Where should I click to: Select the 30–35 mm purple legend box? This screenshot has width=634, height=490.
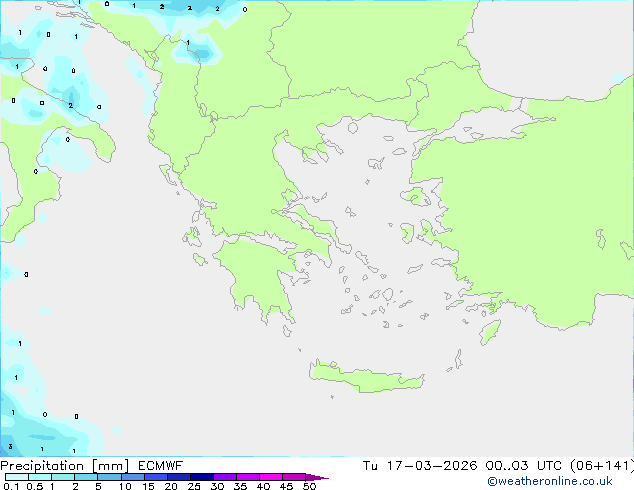[x=225, y=477]
